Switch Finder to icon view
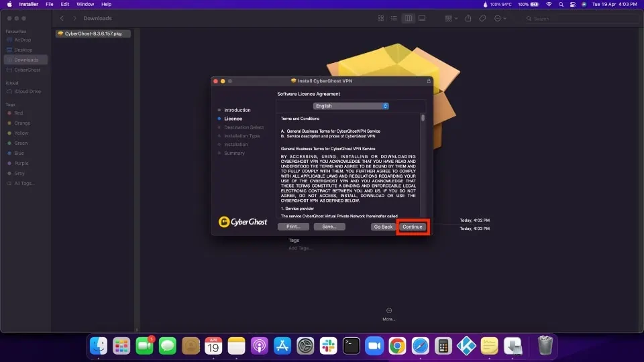The image size is (644, 362). [381, 19]
